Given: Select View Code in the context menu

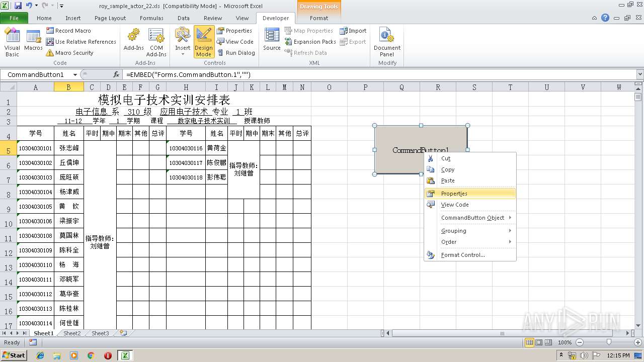Looking at the screenshot, I should point(470,205).
